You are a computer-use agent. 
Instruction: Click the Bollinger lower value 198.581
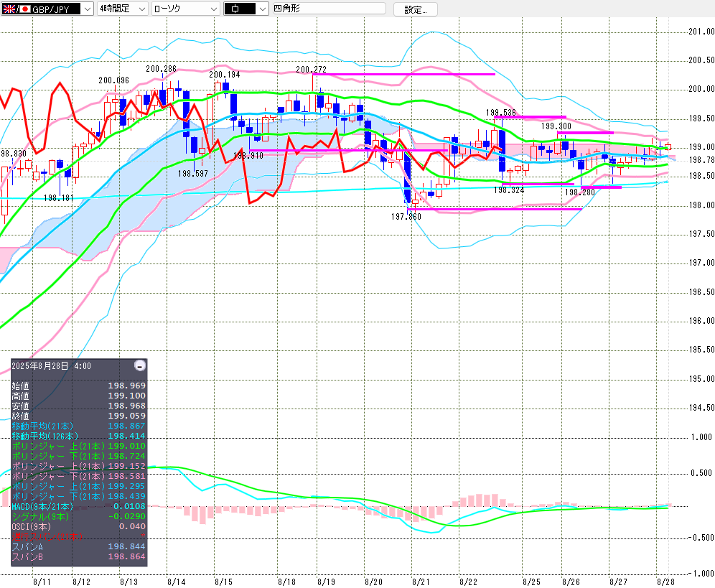click(127, 476)
